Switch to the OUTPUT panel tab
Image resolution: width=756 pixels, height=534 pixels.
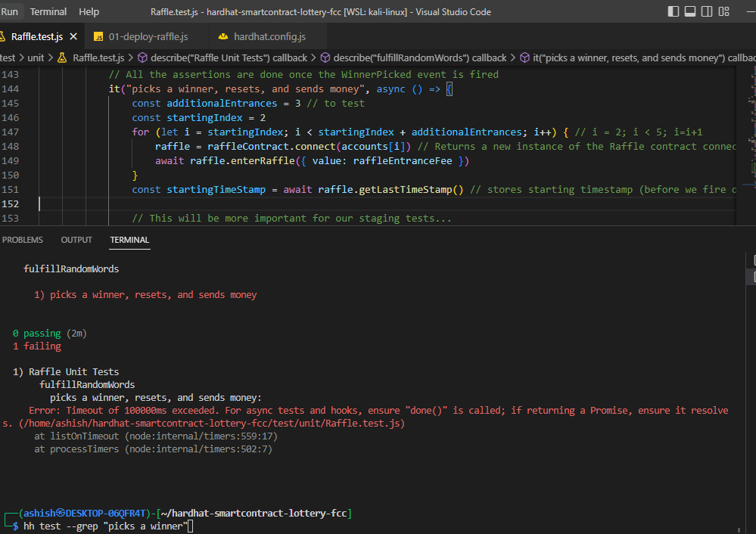(76, 240)
